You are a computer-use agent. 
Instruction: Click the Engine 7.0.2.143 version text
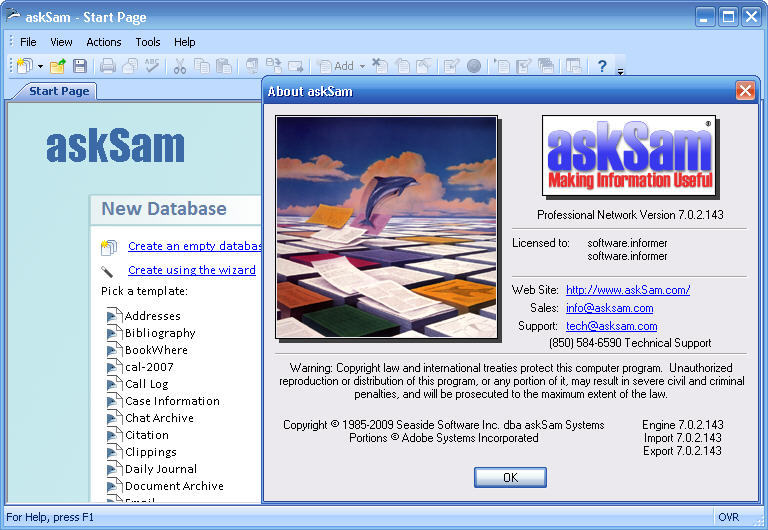(683, 425)
